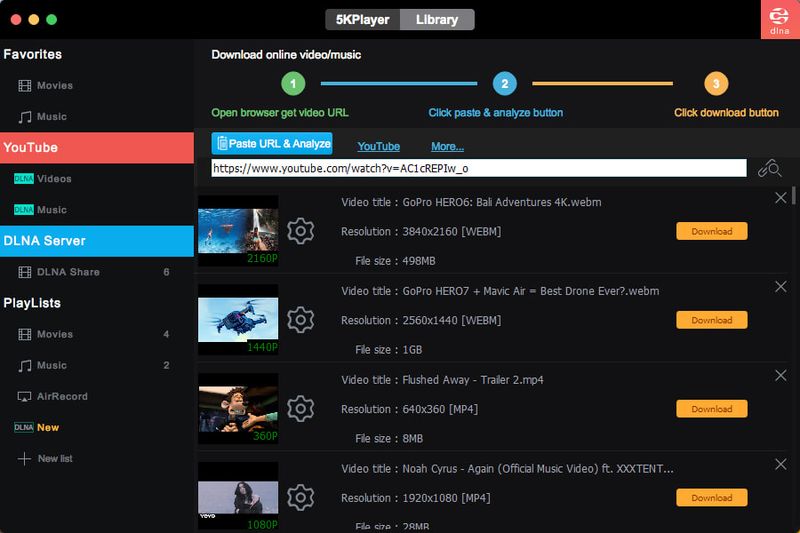Remove Noah Cyrus item with its X

781,464
